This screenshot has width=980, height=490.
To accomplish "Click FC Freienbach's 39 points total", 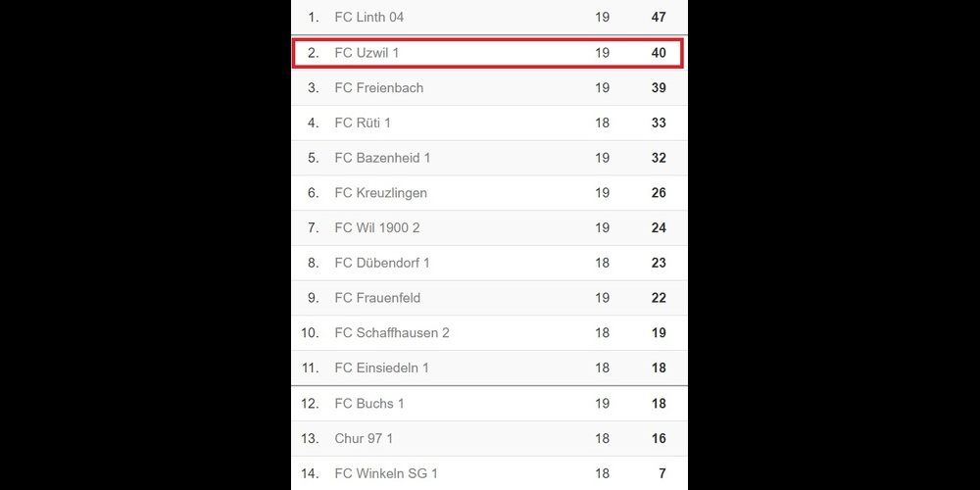I will point(659,88).
